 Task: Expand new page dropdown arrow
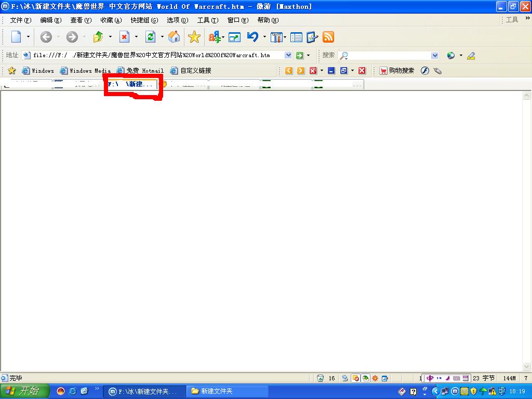pos(28,37)
